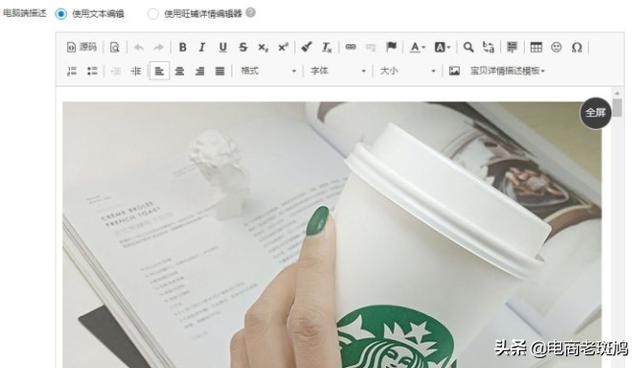Insert an image using picture icon
The image size is (640, 368).
(x=454, y=71)
